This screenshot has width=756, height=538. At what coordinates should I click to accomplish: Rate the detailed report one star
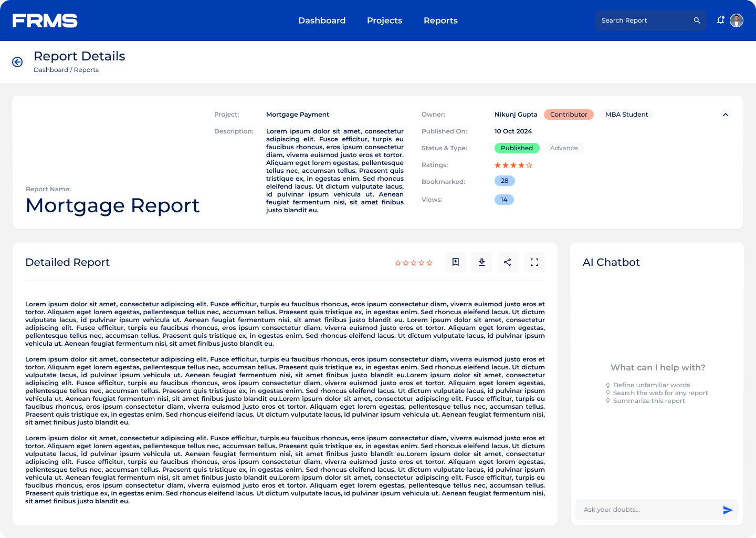pyautogui.click(x=398, y=263)
